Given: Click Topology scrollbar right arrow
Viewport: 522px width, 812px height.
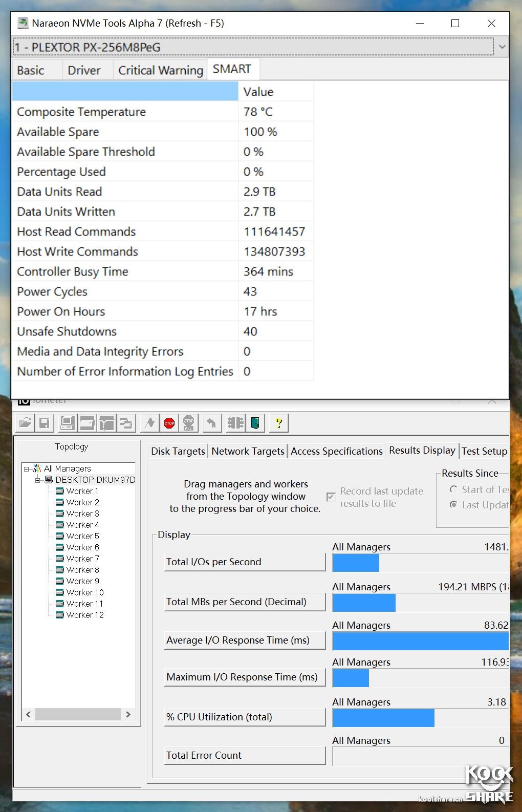Looking at the screenshot, I should point(128,714).
